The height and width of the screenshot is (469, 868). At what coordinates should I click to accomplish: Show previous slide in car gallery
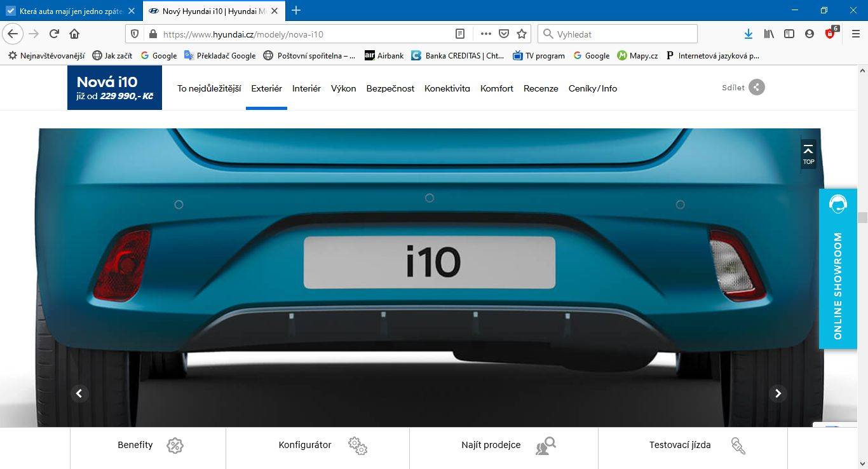tap(79, 393)
